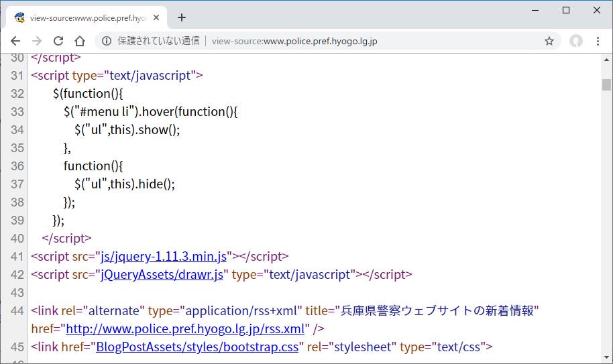Screen dimensions: 613x364
Task: Maximize the browser window
Action: click(x=565, y=10)
